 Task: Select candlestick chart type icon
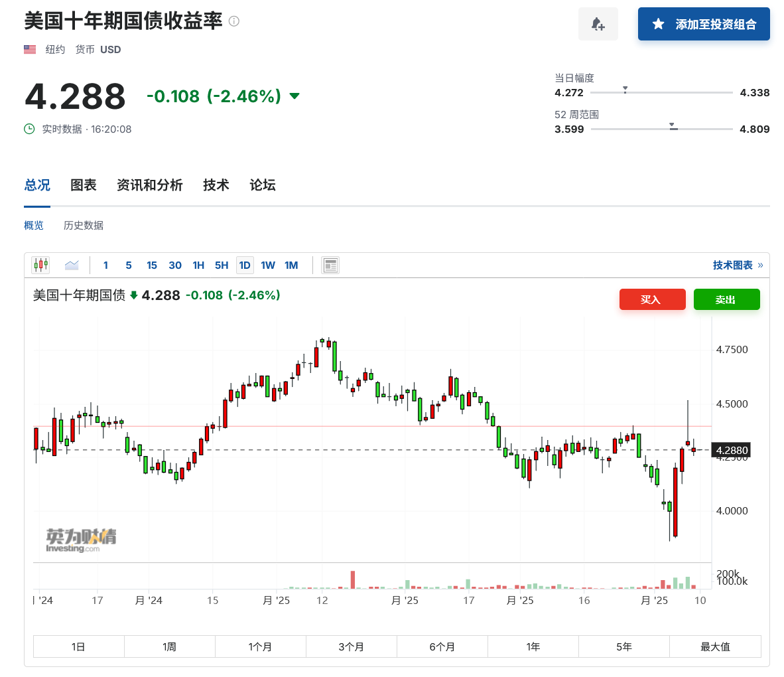[x=41, y=265]
